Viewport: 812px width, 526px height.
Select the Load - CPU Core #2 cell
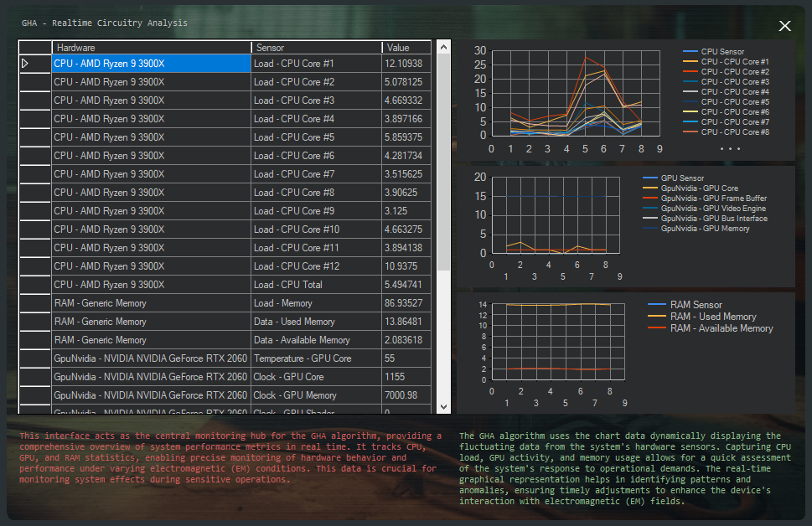tap(317, 82)
